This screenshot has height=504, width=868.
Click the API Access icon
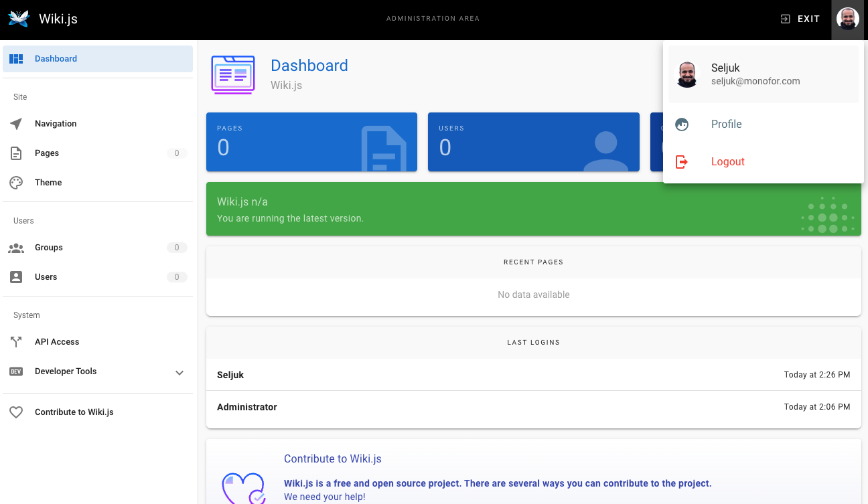coord(16,342)
